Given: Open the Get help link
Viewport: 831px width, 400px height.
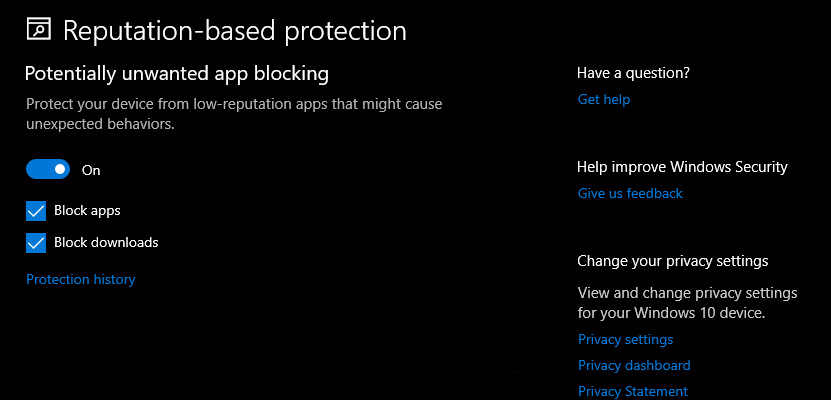Looking at the screenshot, I should (x=604, y=100).
